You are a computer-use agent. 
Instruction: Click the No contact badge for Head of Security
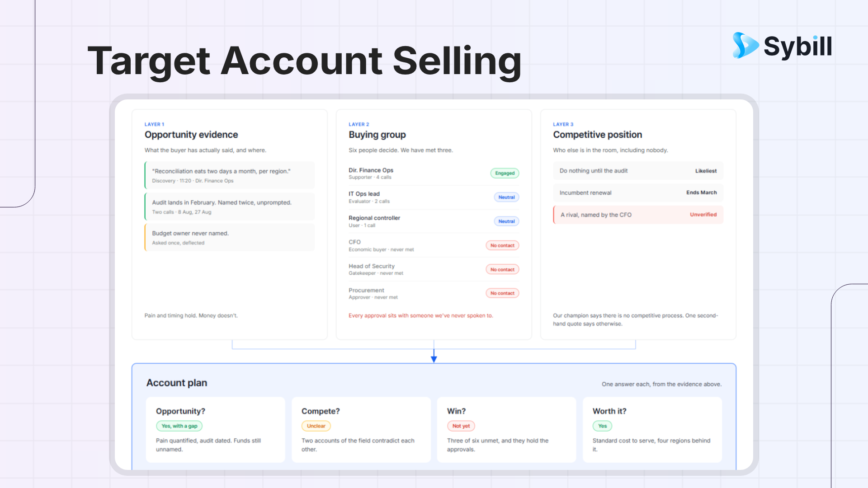(502, 269)
